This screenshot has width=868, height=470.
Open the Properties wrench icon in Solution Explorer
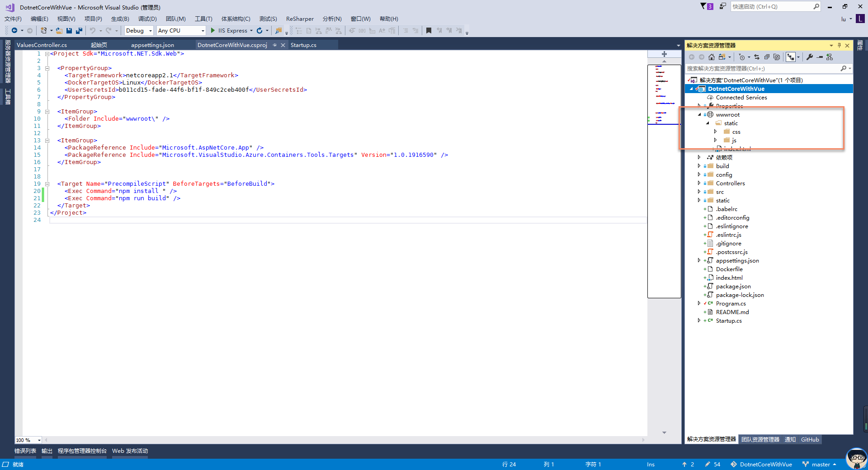click(810, 57)
